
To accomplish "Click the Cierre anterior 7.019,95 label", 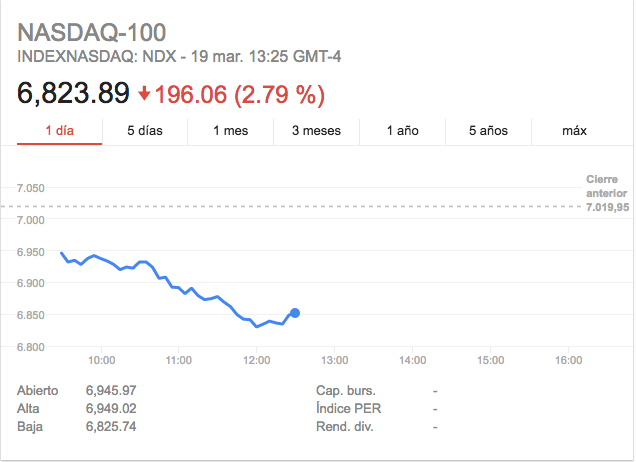I will [x=607, y=193].
